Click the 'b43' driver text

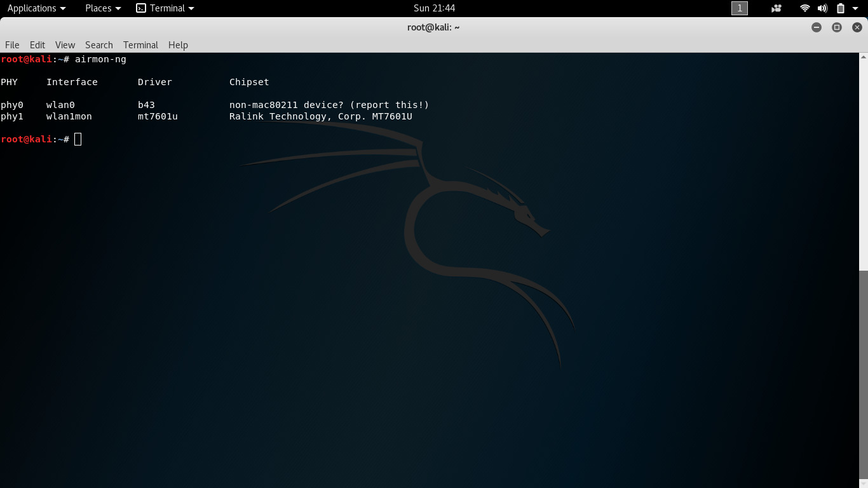point(146,105)
